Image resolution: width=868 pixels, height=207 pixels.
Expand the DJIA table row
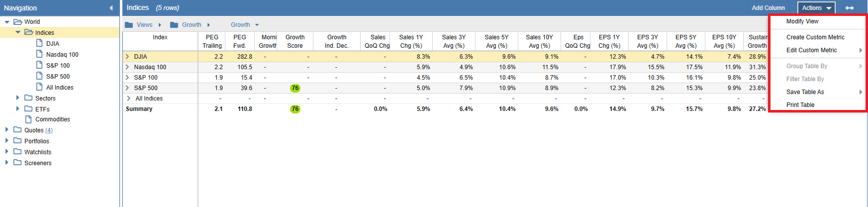(127, 57)
